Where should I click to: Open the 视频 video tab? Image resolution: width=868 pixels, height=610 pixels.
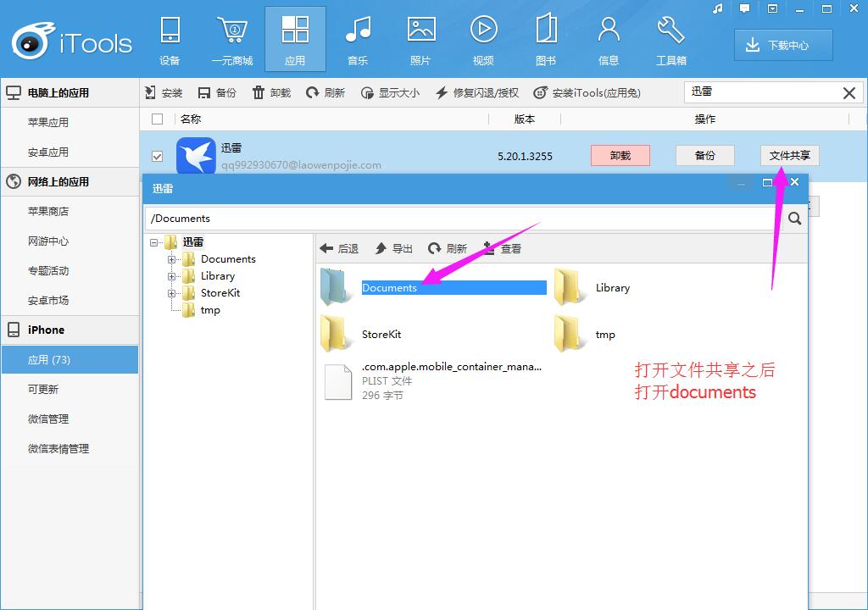(x=483, y=40)
